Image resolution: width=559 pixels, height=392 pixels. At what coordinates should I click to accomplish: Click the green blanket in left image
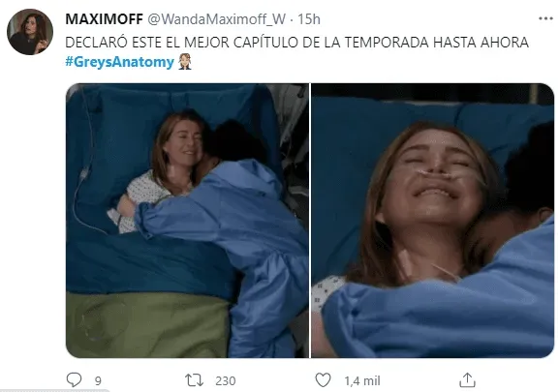147,324
